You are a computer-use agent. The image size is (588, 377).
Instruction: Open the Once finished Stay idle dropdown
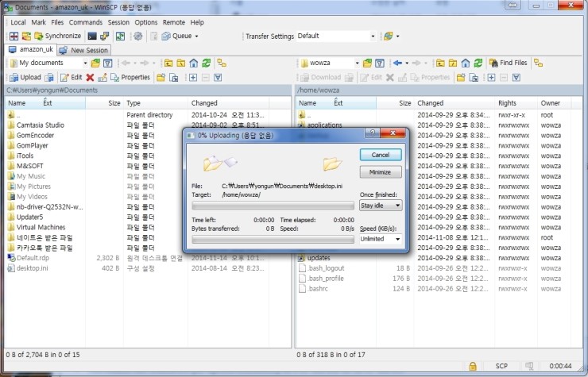pyautogui.click(x=381, y=206)
